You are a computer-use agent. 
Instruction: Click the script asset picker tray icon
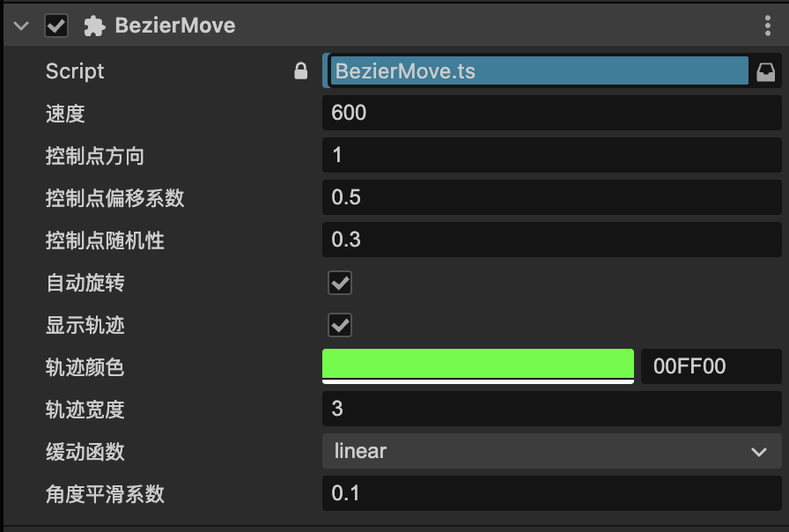(x=766, y=72)
